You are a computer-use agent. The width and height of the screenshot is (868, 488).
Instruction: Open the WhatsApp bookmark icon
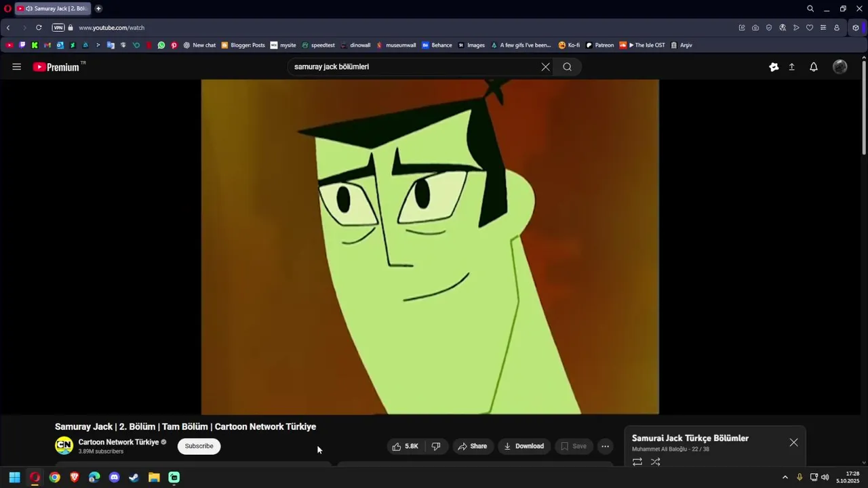161,45
